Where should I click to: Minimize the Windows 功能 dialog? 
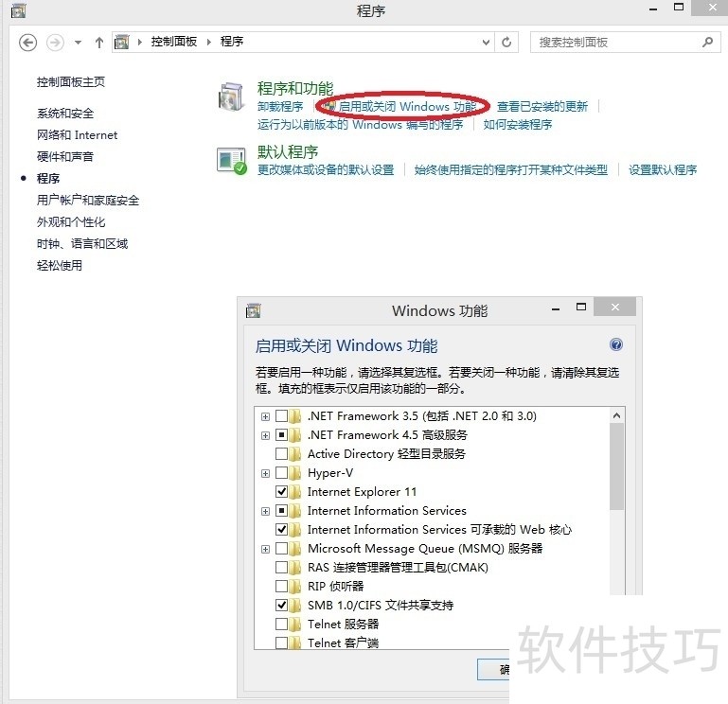point(556,308)
